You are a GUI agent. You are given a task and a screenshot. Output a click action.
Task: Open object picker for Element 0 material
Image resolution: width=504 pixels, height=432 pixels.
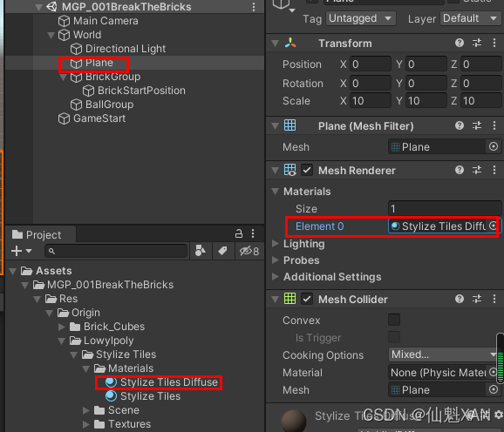(x=494, y=226)
